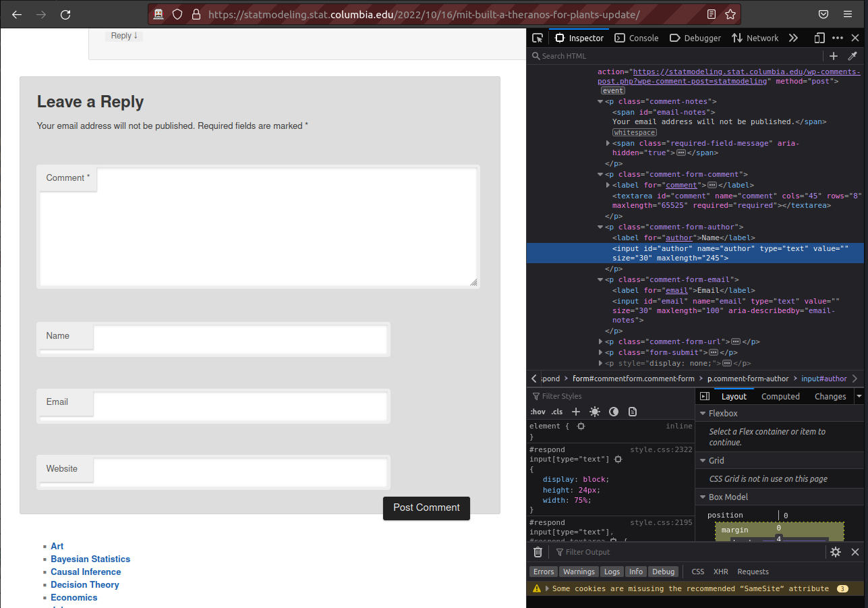The width and height of the screenshot is (868, 608).
Task: Toggle the Debug console filter
Action: (663, 572)
